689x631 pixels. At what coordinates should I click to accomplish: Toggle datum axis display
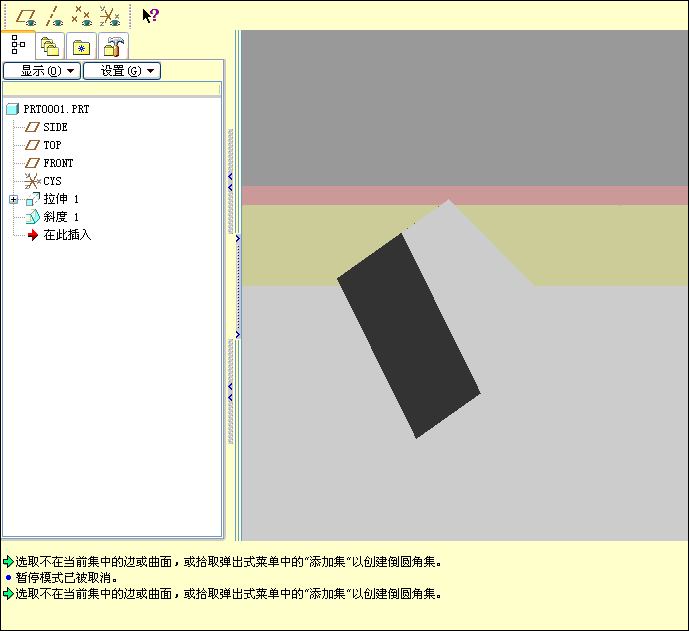coord(54,17)
